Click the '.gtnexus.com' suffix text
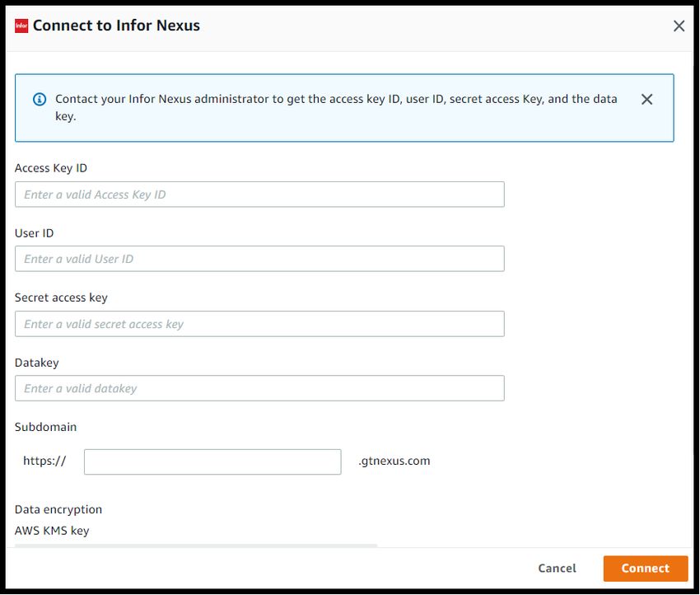Image resolution: width=700 pixels, height=595 pixels. point(394,461)
